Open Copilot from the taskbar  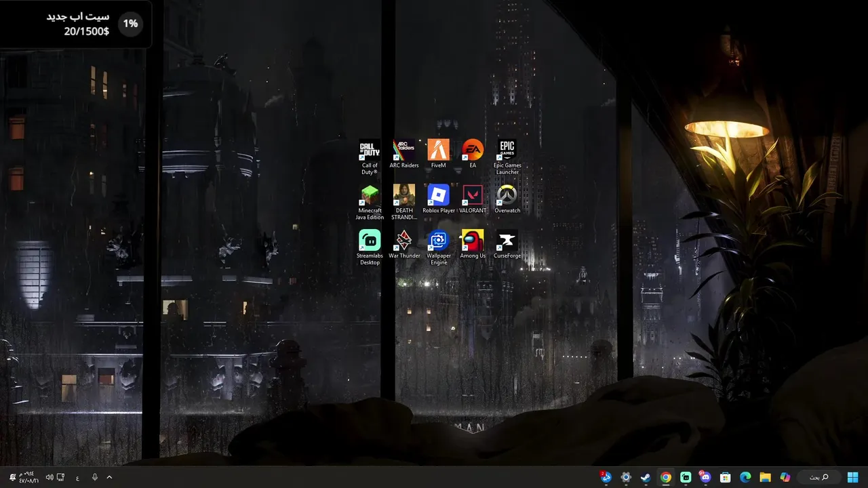click(x=785, y=477)
